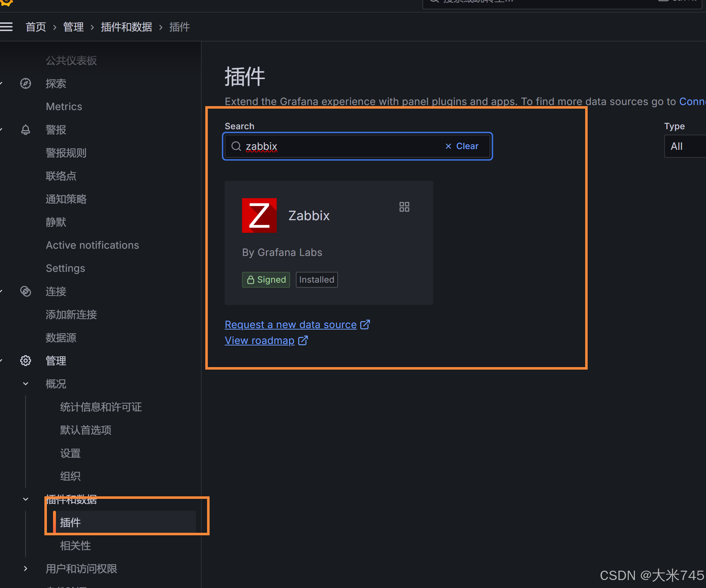Image resolution: width=706 pixels, height=588 pixels.
Task: Clear the plugin search text
Action: click(462, 146)
